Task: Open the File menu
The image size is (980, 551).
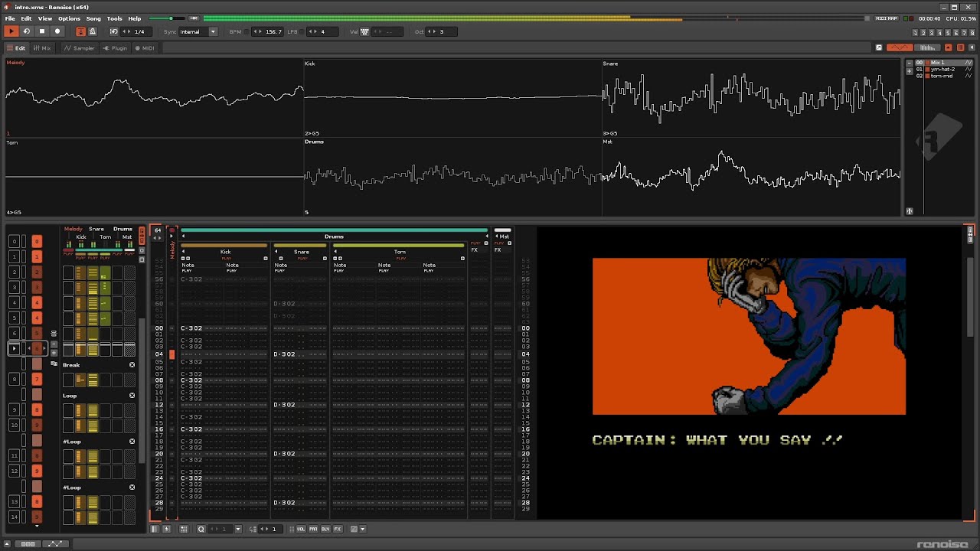Action: click(x=10, y=18)
